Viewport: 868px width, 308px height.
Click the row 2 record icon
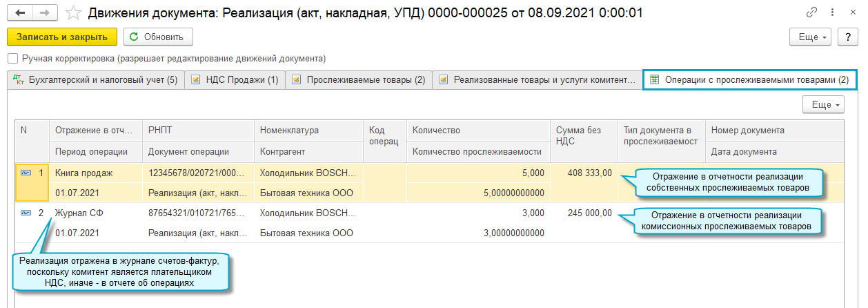[26, 213]
